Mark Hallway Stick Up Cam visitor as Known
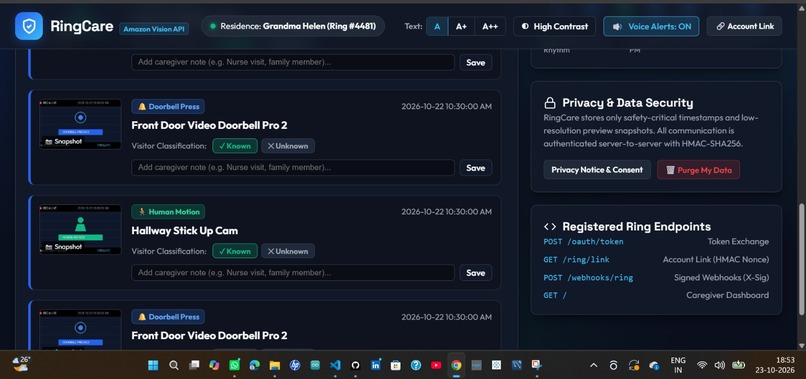Viewport: 806px width, 379px height. [x=235, y=251]
